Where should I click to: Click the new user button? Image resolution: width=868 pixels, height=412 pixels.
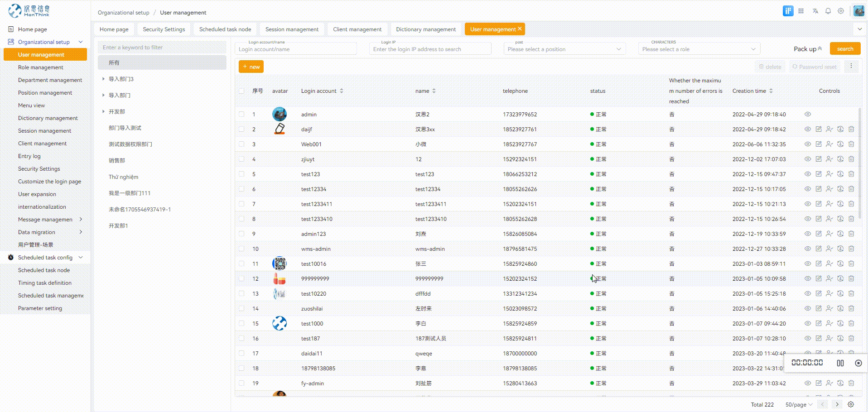click(x=251, y=67)
